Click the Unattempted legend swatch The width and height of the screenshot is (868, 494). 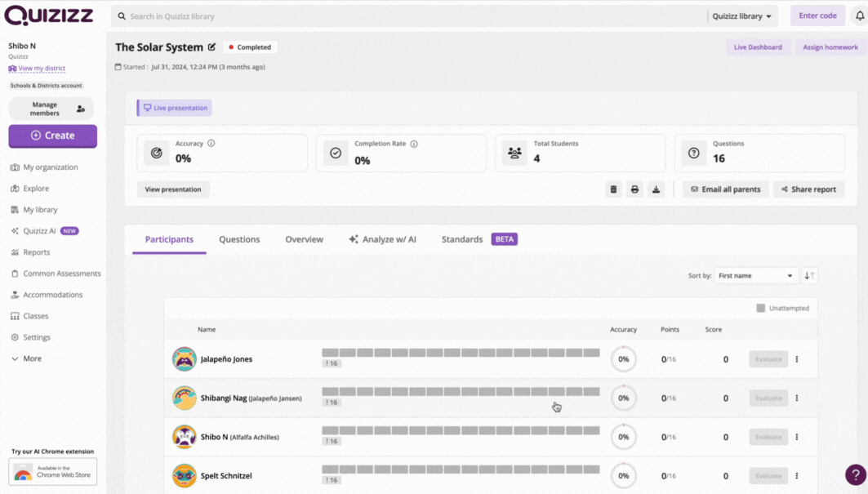coord(760,308)
